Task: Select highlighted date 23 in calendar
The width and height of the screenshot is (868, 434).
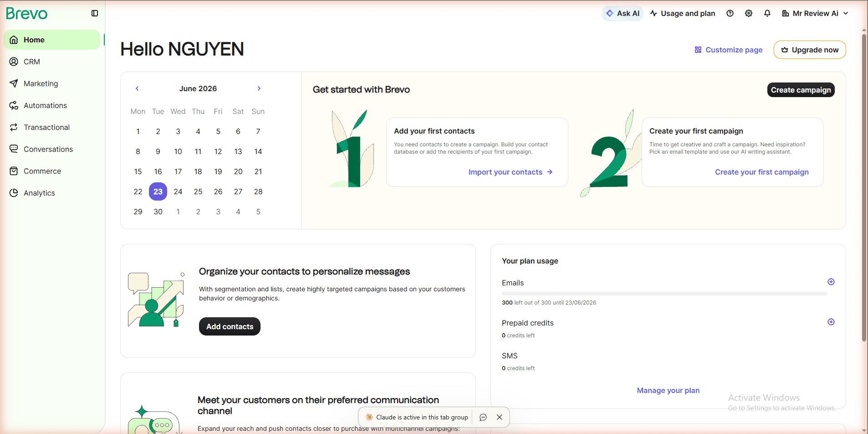Action: pyautogui.click(x=158, y=191)
